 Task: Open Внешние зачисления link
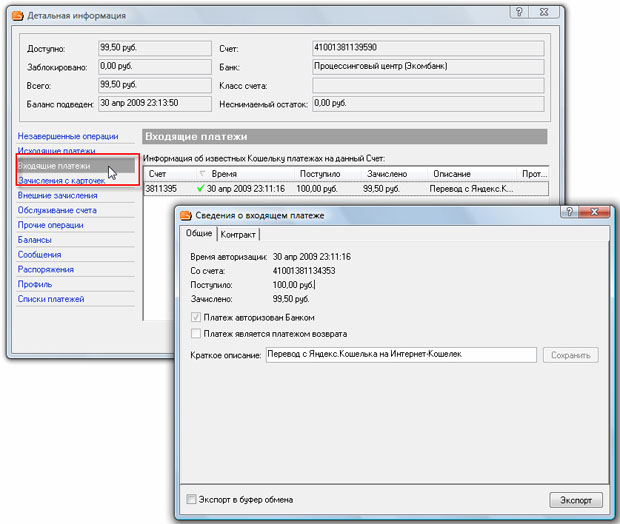point(57,195)
